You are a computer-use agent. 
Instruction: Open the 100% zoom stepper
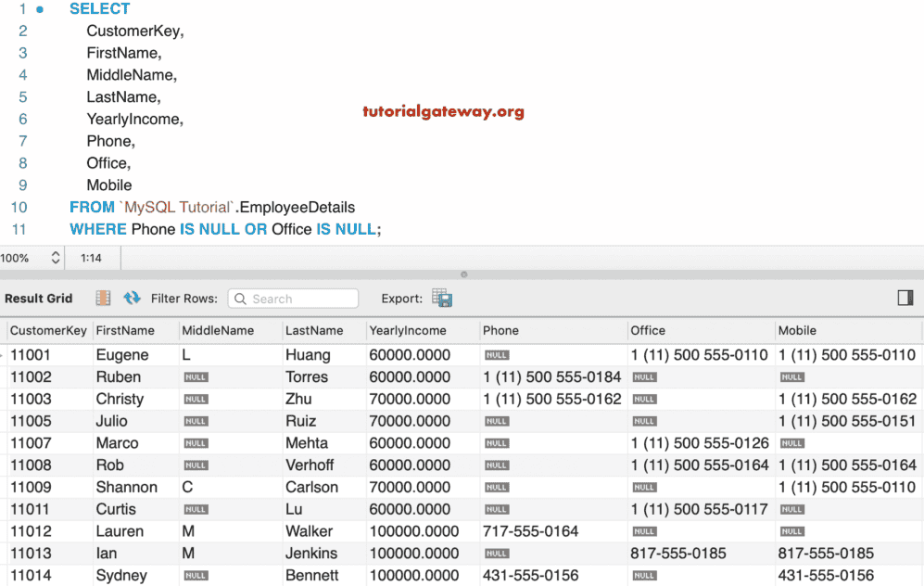pos(56,258)
